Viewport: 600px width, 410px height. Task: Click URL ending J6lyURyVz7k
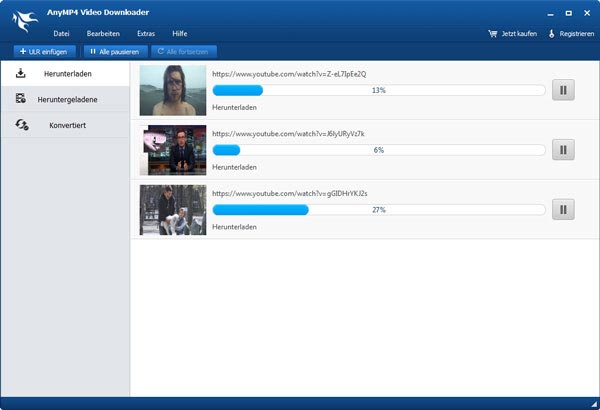pyautogui.click(x=288, y=134)
